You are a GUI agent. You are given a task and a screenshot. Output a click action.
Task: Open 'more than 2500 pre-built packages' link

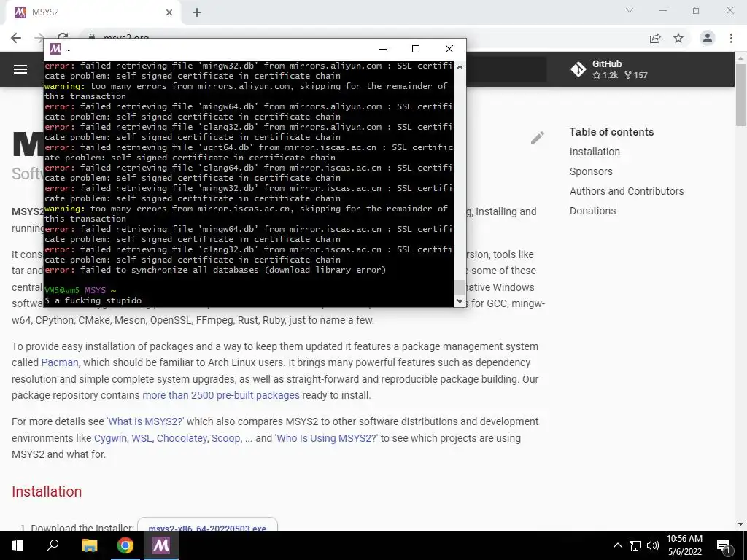coord(221,395)
